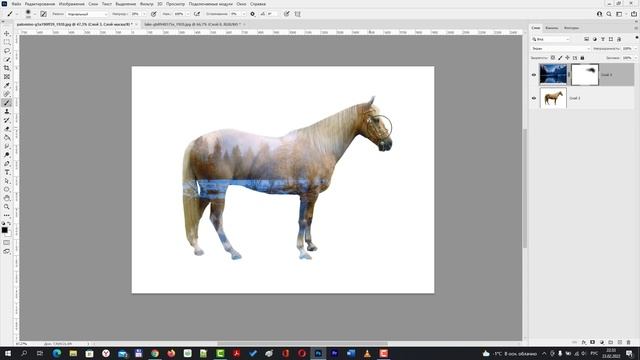Select the Clone Stamp tool
The height and width of the screenshot is (360, 640).
[7, 111]
